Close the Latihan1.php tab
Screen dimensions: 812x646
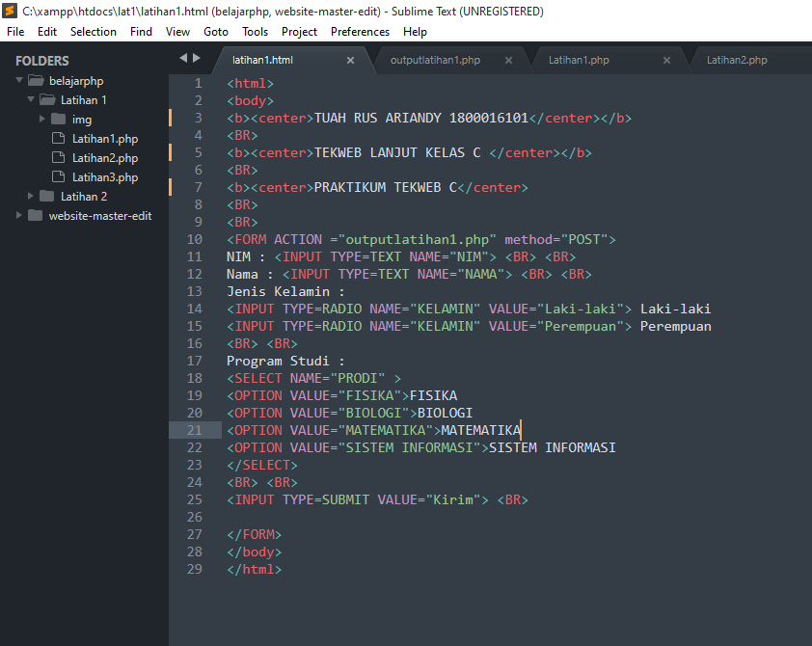click(667, 60)
